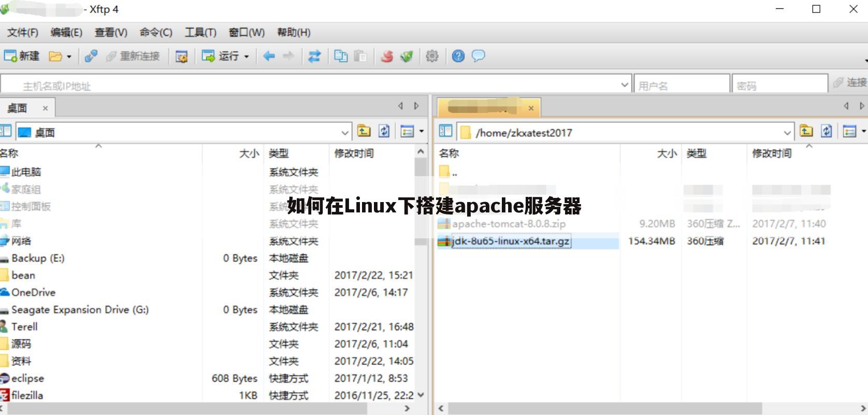Expand the left pane 桌面 path dropdown
868x415 pixels.
point(345,133)
